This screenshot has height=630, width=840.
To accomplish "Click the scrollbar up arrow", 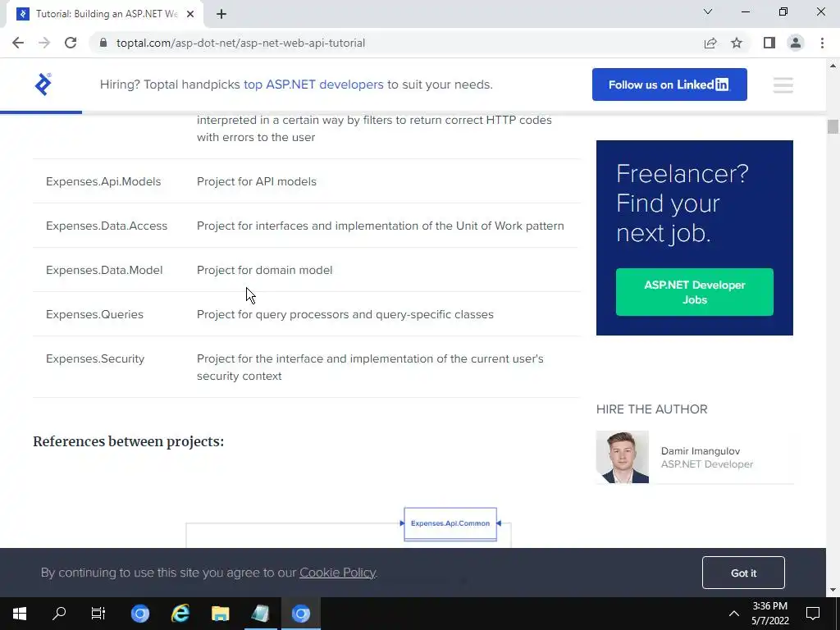I will pos(833,66).
